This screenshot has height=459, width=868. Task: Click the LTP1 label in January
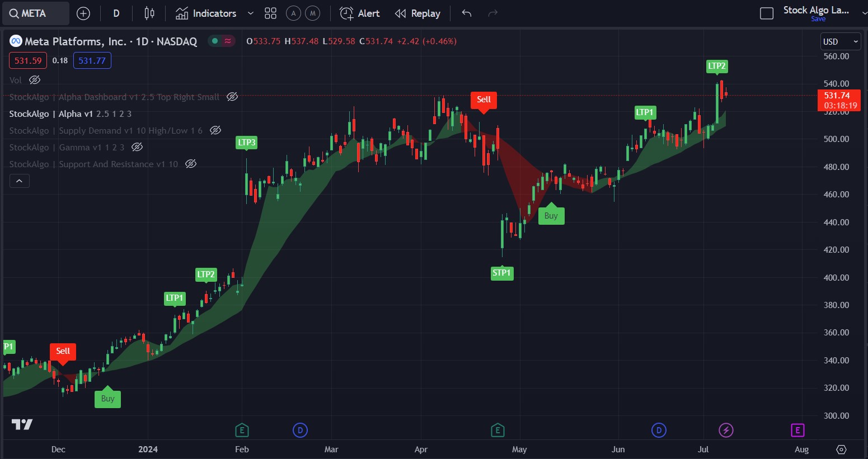(175, 298)
